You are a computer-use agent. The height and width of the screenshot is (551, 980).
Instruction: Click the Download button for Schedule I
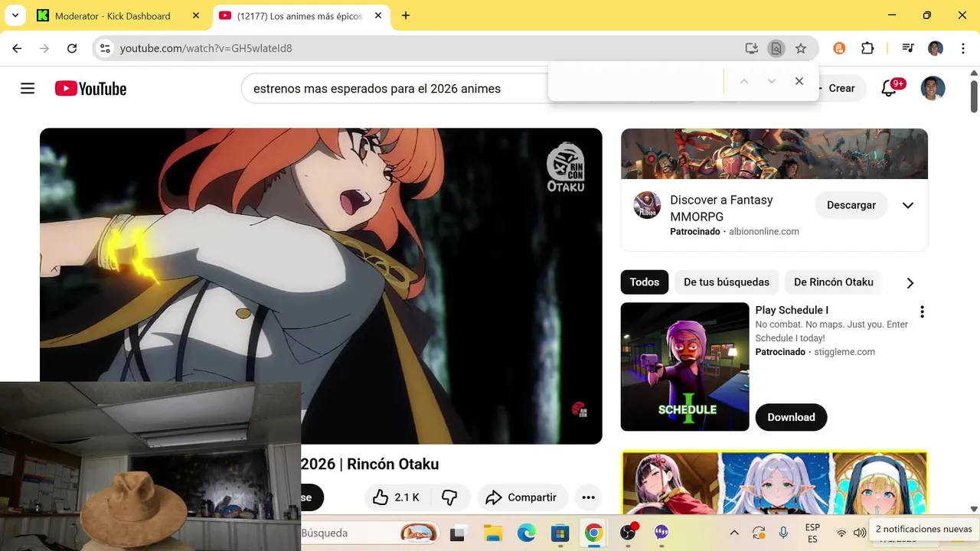(x=791, y=417)
